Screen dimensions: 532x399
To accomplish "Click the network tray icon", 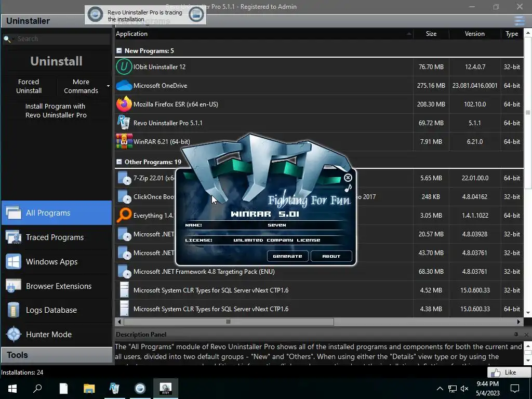I will pyautogui.click(x=453, y=389).
